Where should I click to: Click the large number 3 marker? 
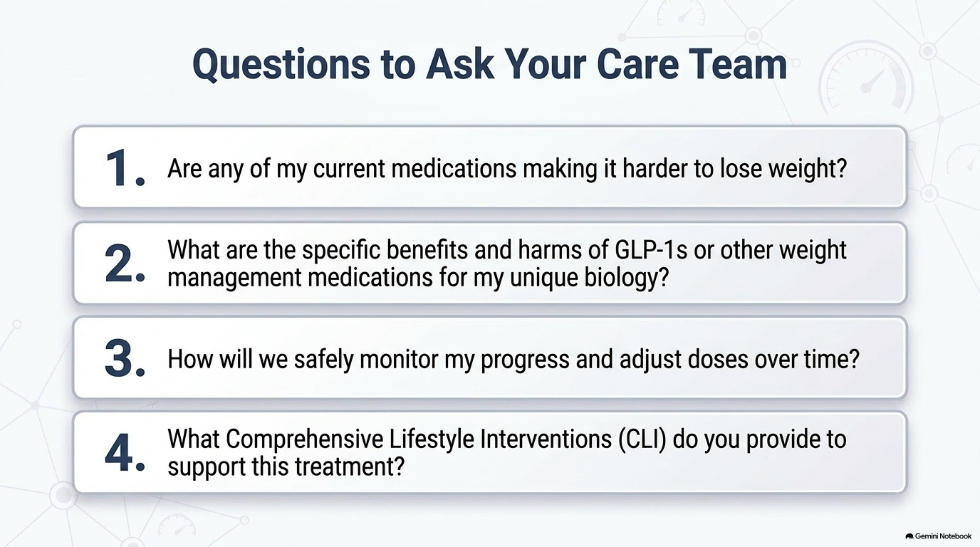pyautogui.click(x=124, y=359)
